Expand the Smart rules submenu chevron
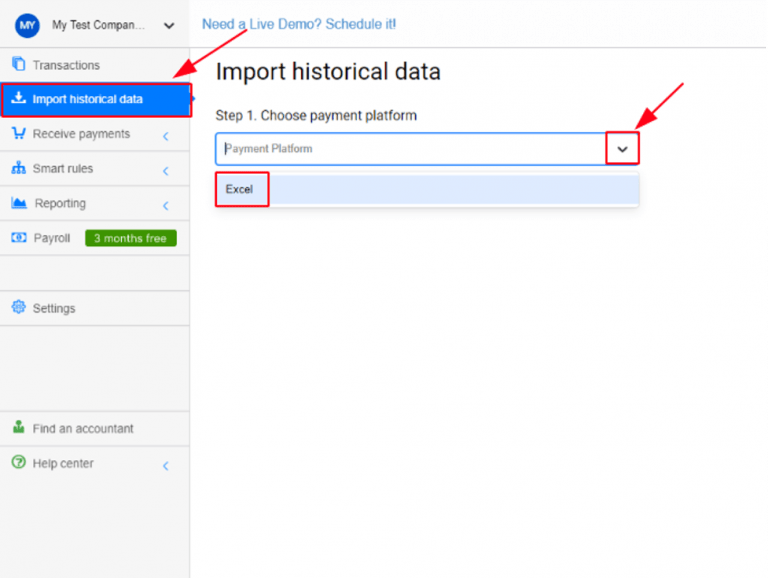The height and width of the screenshot is (578, 768). coord(166,171)
